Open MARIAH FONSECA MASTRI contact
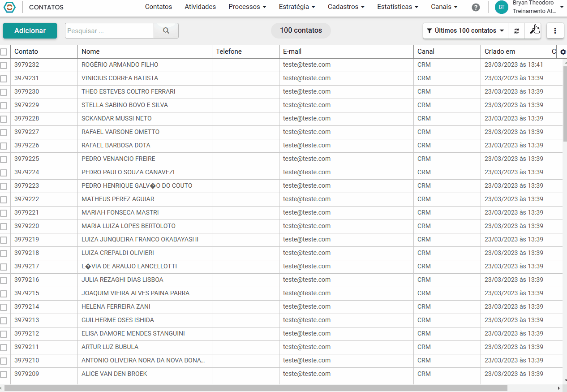Image resolution: width=567 pixels, height=392 pixels. click(x=120, y=212)
